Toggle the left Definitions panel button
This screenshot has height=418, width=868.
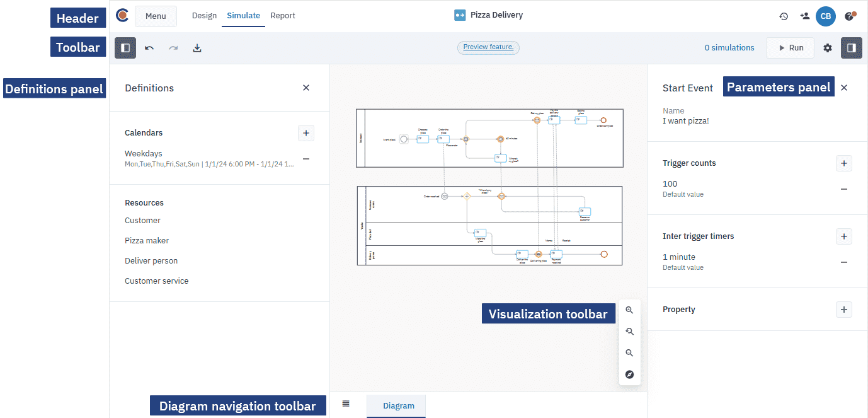(x=125, y=48)
